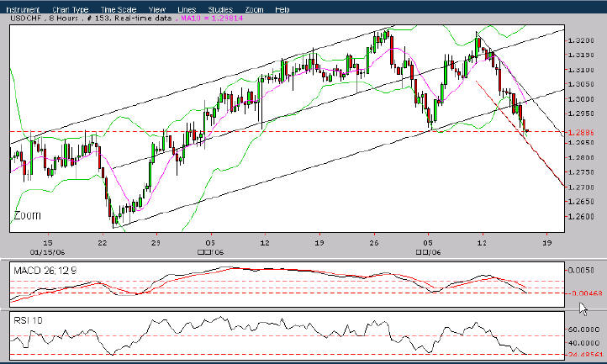The image size is (607, 364).
Task: Click the 1.3100 price axis label
Action: (581, 70)
